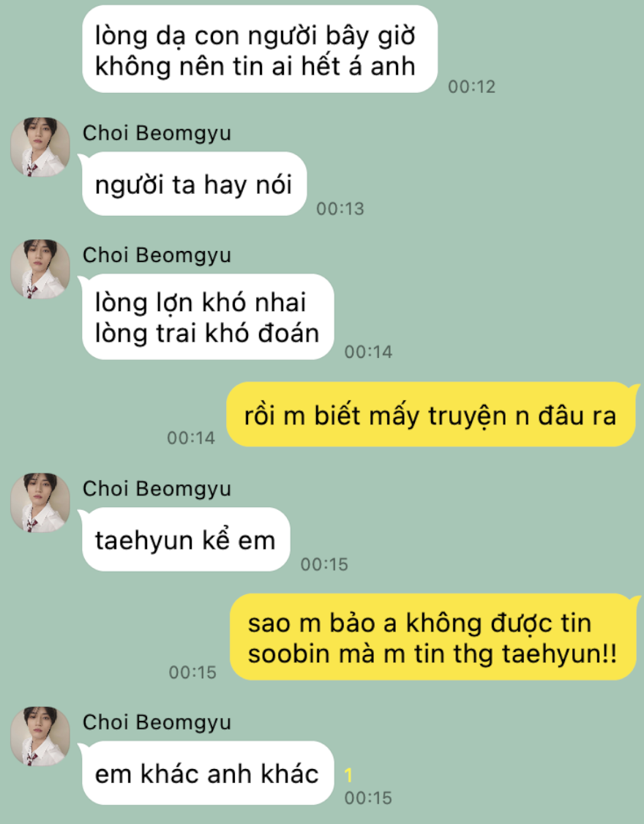Click the 00:13 timestamp
The image size is (644, 824).
[x=340, y=209]
